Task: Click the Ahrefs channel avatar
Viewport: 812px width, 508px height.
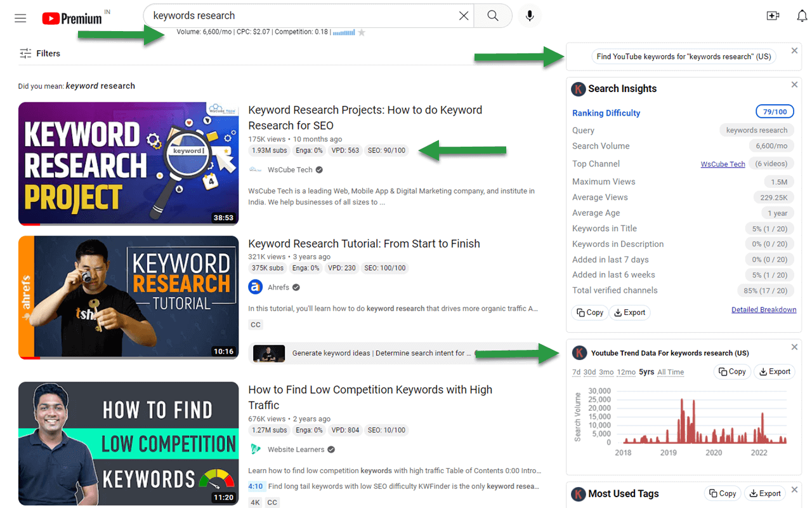Action: click(255, 286)
